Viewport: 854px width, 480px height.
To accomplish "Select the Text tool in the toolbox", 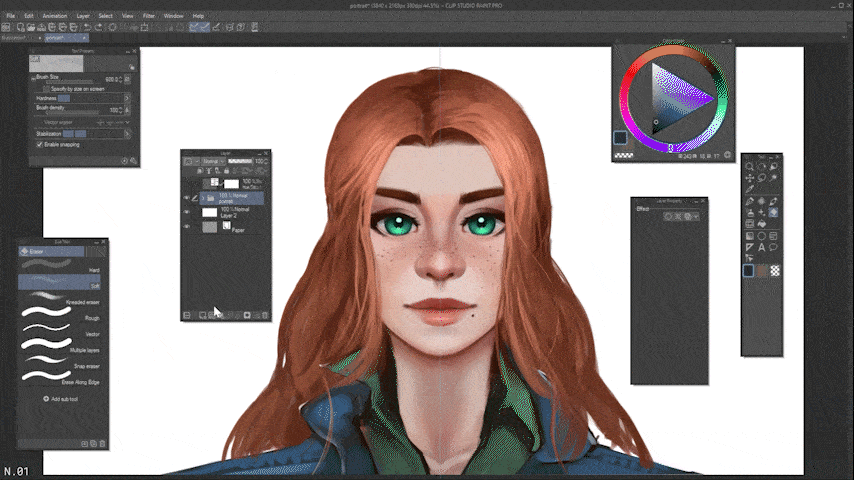I will click(x=762, y=247).
